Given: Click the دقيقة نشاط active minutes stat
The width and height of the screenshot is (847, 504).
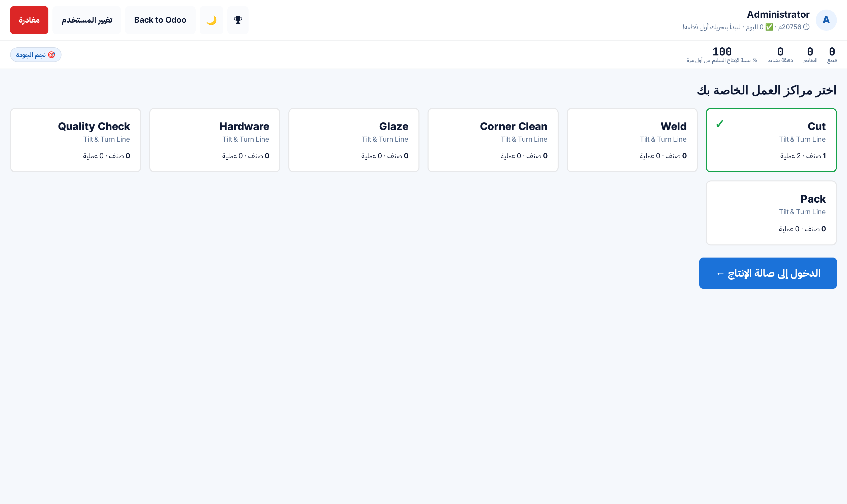Looking at the screenshot, I should point(780,55).
